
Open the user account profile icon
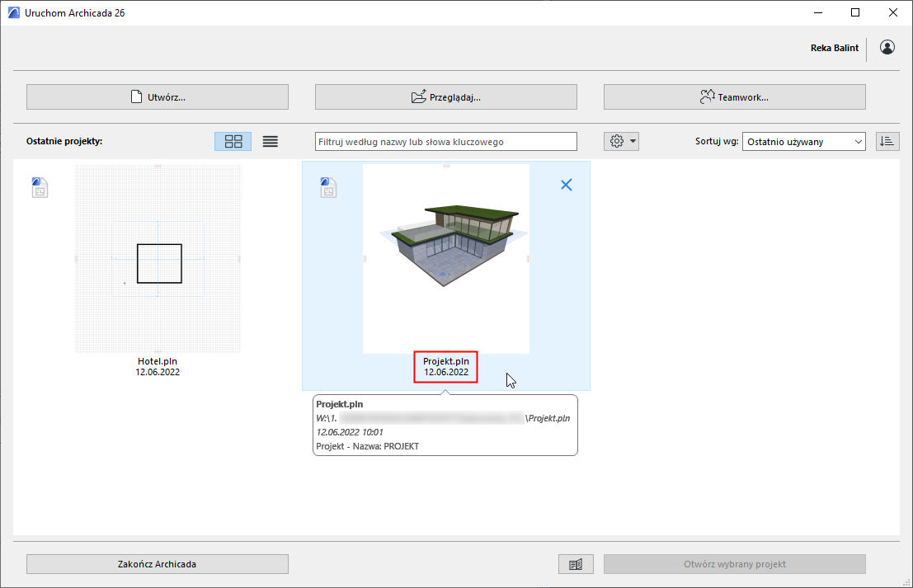887,48
